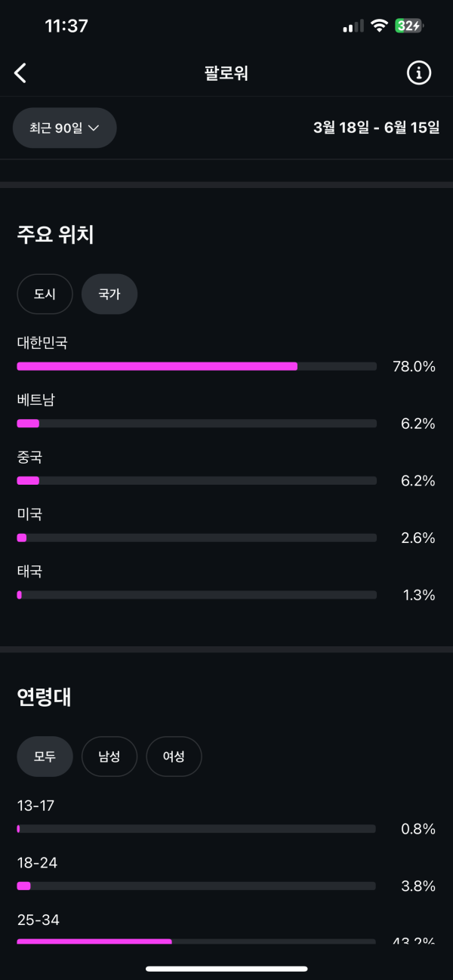This screenshot has width=453, height=980.
Task: Tap the battery indicator icon
Action: click(409, 26)
